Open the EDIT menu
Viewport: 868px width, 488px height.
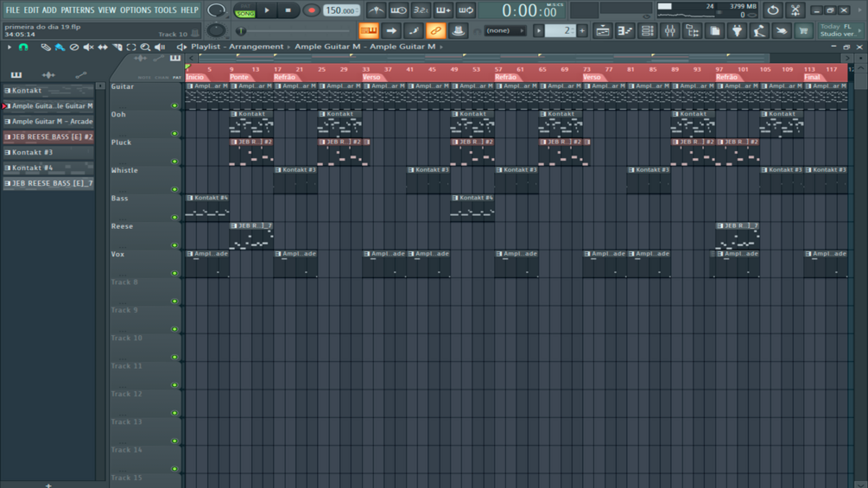point(31,10)
